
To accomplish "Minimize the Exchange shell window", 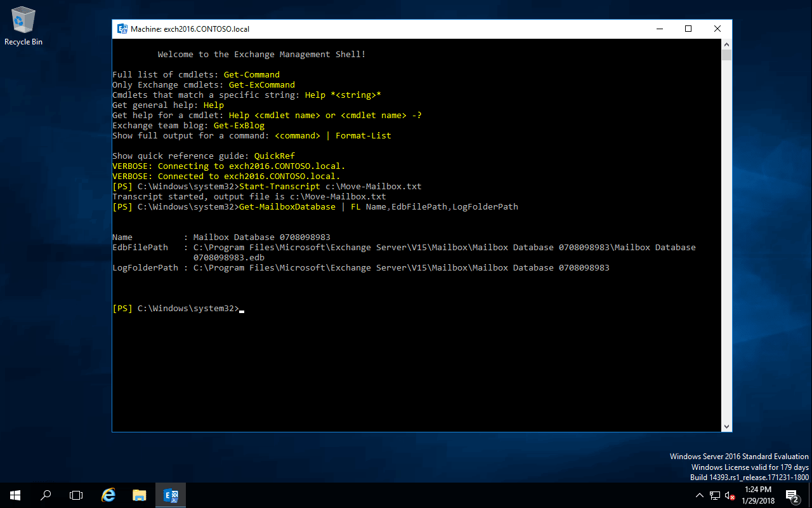I will click(659, 29).
